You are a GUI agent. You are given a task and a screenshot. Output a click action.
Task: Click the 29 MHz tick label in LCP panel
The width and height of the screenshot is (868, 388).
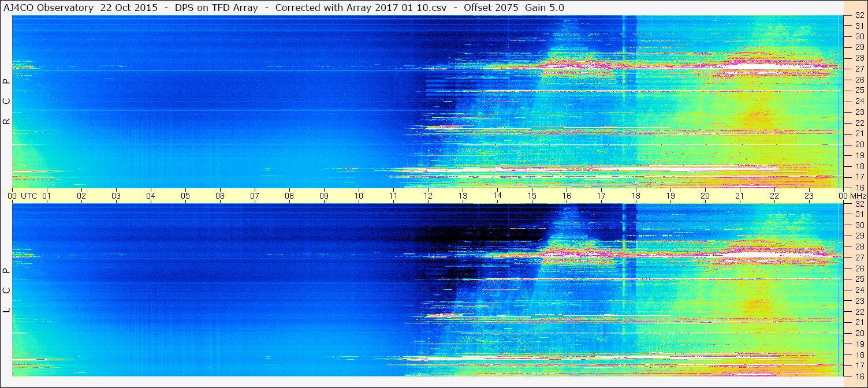[x=859, y=236]
